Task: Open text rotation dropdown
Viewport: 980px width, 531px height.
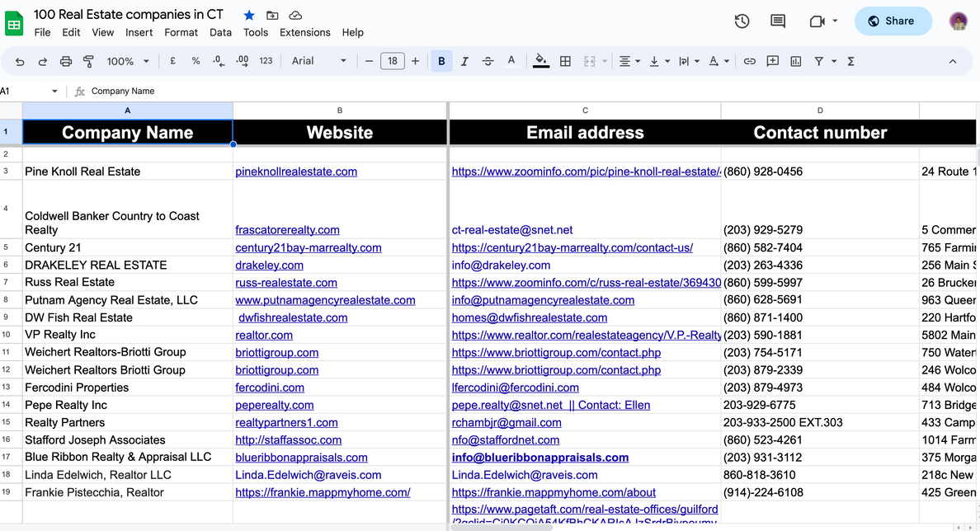Action: pos(719,61)
